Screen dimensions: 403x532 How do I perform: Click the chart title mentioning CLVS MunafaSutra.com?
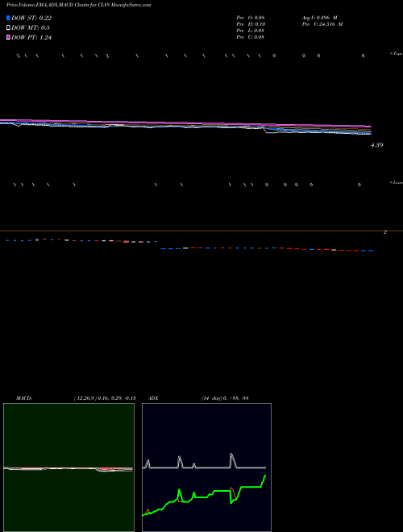79,5
